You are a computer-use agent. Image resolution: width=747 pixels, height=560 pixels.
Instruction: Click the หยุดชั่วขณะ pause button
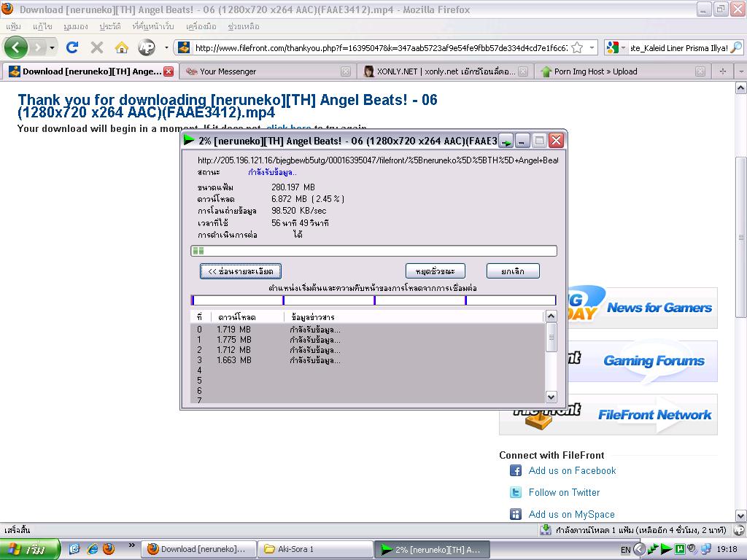coord(435,271)
